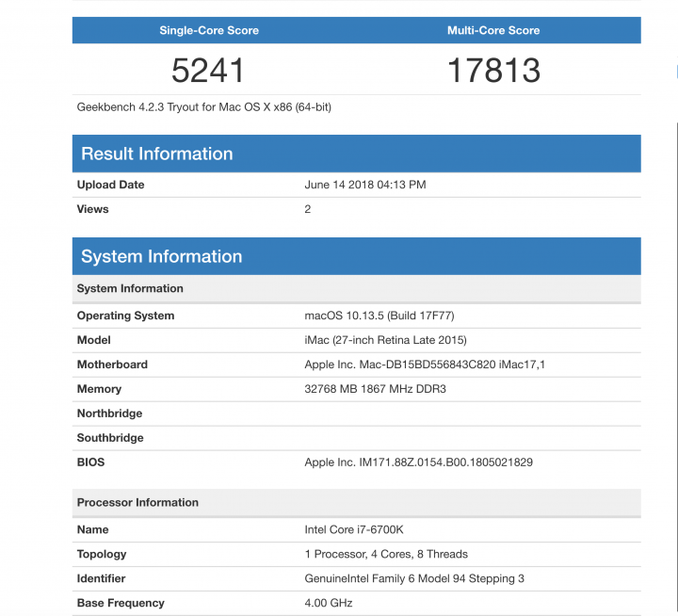
Task: Click the Model label
Action: pyautogui.click(x=94, y=340)
